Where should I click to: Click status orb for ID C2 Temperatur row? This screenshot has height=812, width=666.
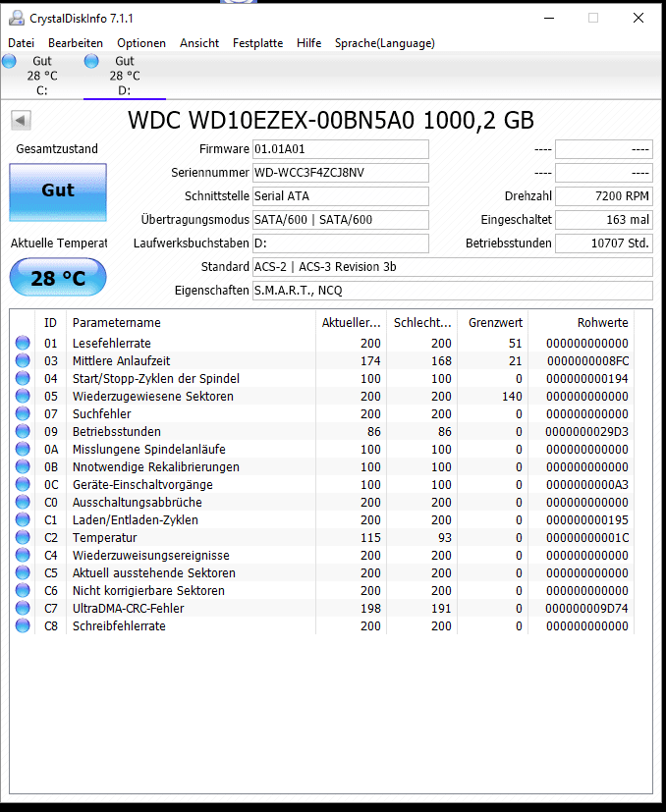[23, 537]
